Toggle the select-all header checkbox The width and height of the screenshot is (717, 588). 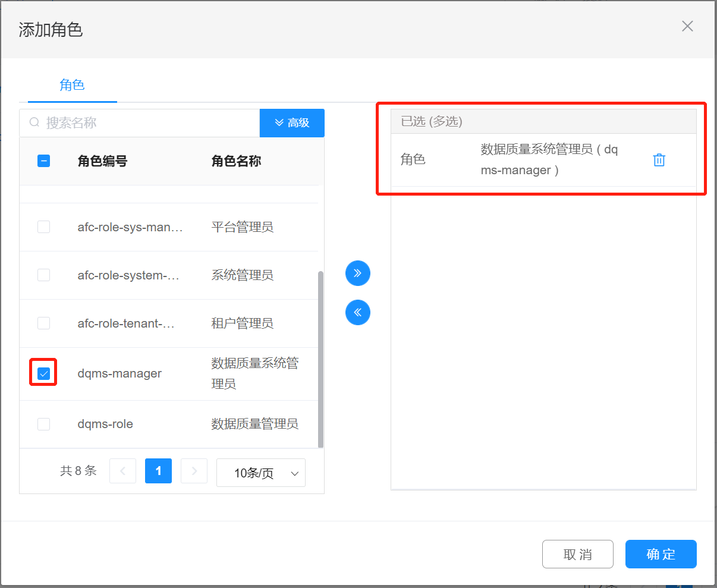[43, 161]
